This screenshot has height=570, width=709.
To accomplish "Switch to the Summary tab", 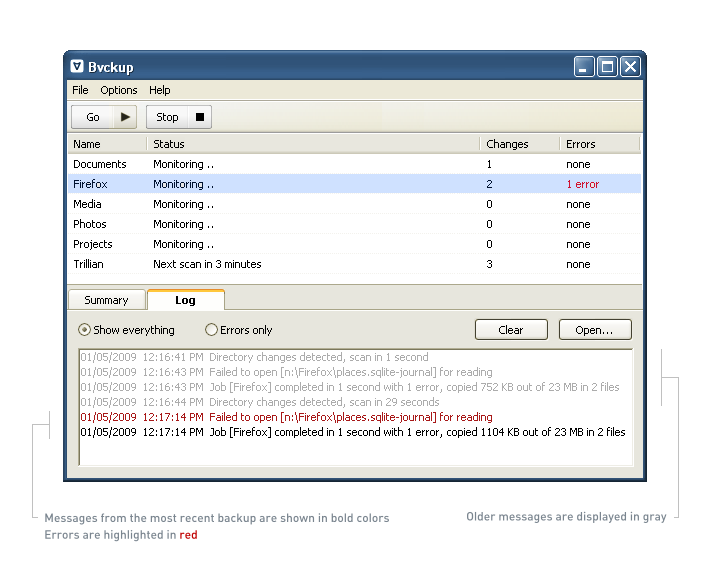I will click(106, 300).
